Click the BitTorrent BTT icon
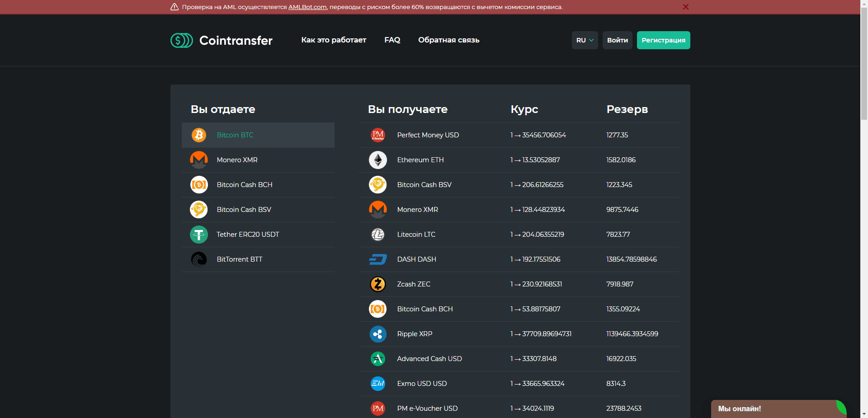The height and width of the screenshot is (418, 868). 199,259
